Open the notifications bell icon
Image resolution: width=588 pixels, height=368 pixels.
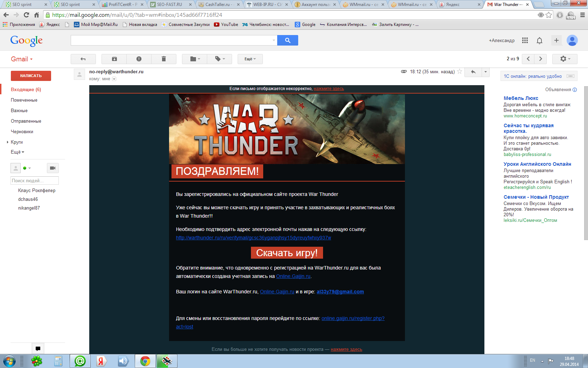pos(540,40)
